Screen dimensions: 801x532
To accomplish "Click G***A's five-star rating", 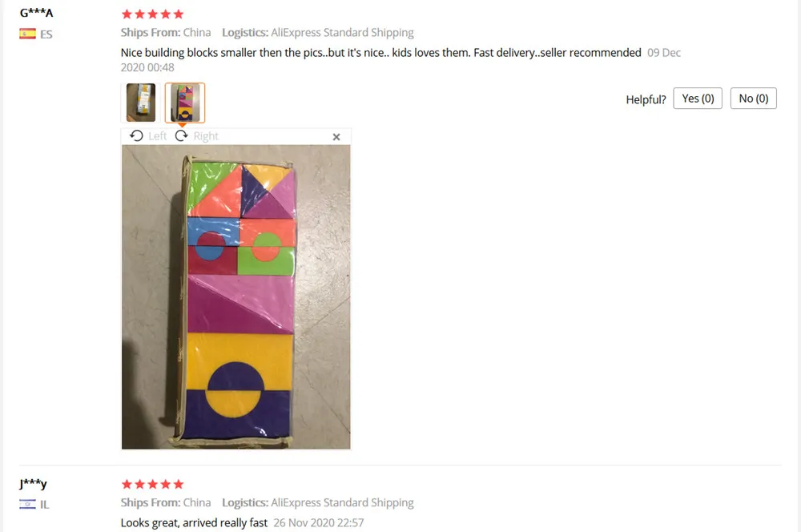I will point(153,14).
